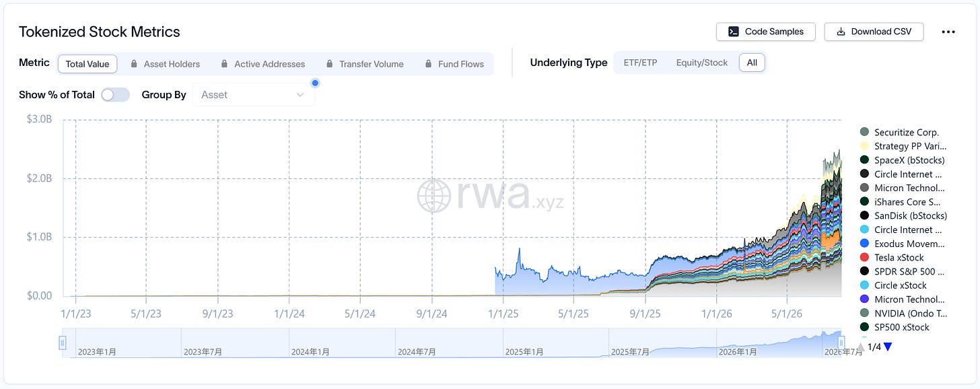Select the ETF/ETP underlying type
Image resolution: width=980 pixels, height=389 pixels.
(x=640, y=63)
